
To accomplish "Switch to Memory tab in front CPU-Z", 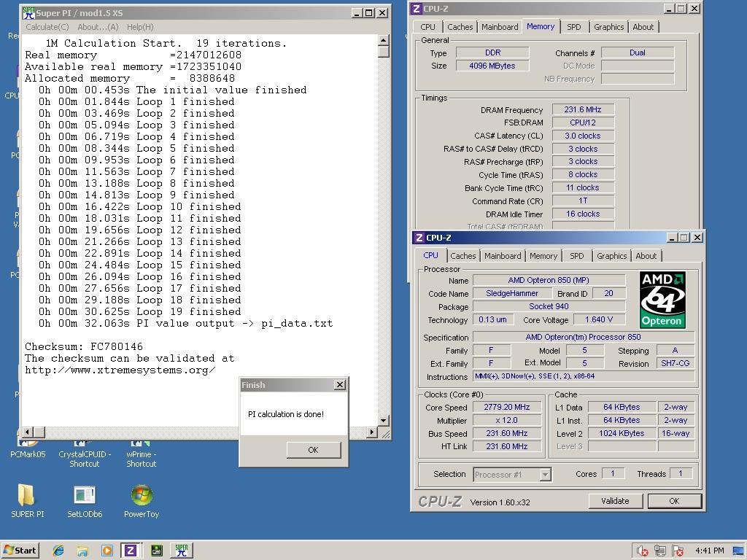I will 543,256.
